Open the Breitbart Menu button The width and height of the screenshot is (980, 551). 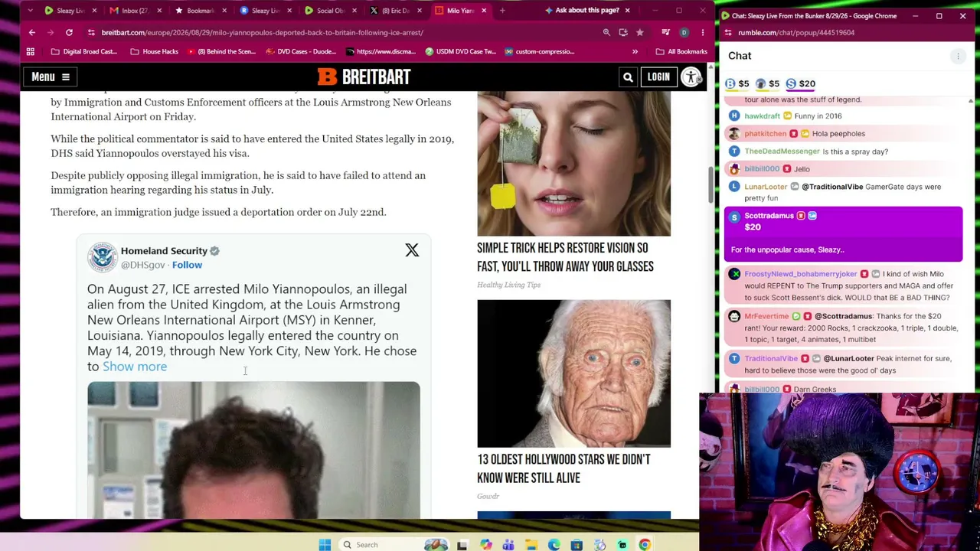pos(51,77)
